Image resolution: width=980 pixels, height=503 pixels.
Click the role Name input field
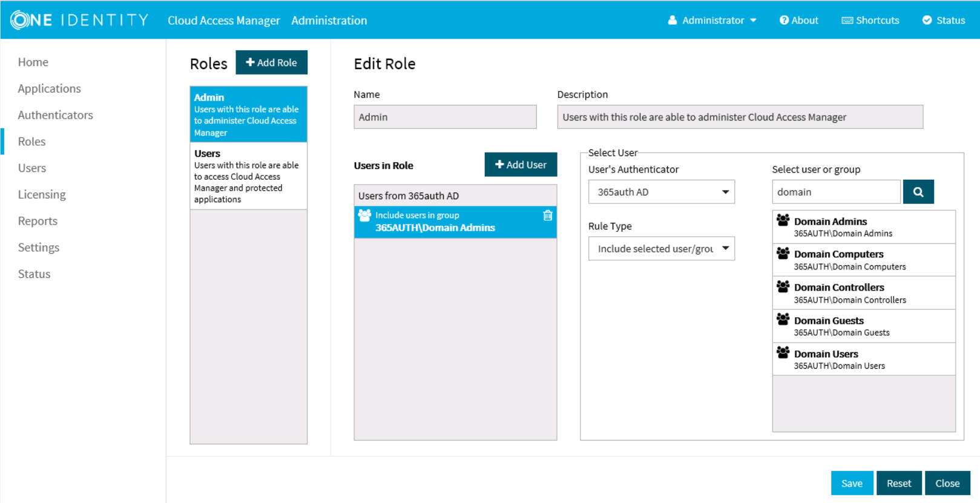pos(445,117)
